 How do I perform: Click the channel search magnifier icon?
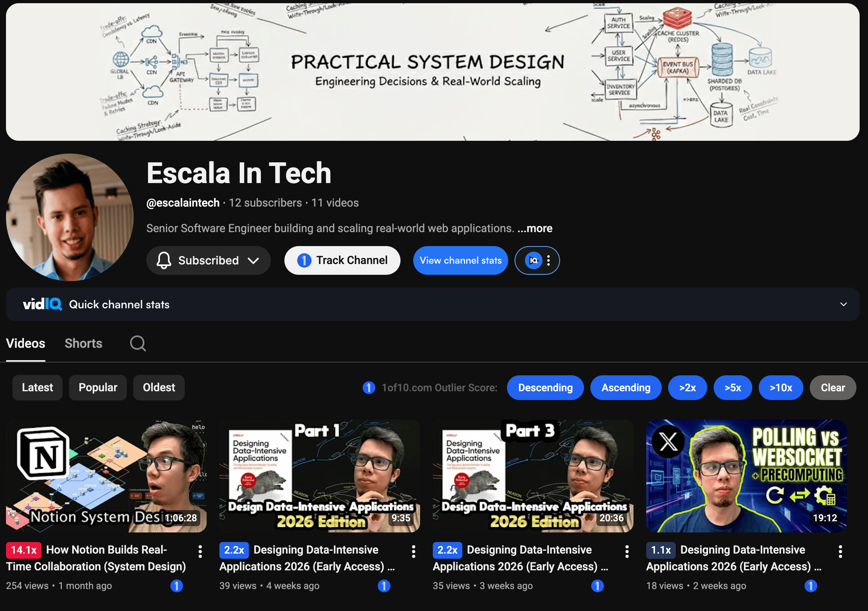138,343
